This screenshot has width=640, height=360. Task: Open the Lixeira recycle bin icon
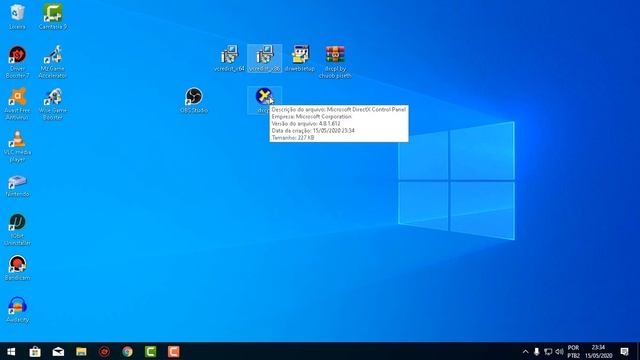(x=17, y=16)
